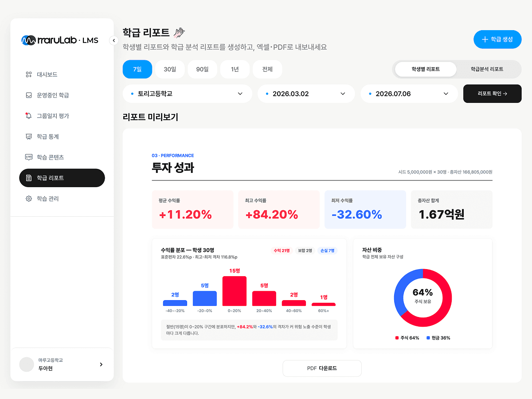
Task: Click the 최고 수익률 +84.20% card
Action: point(279,210)
